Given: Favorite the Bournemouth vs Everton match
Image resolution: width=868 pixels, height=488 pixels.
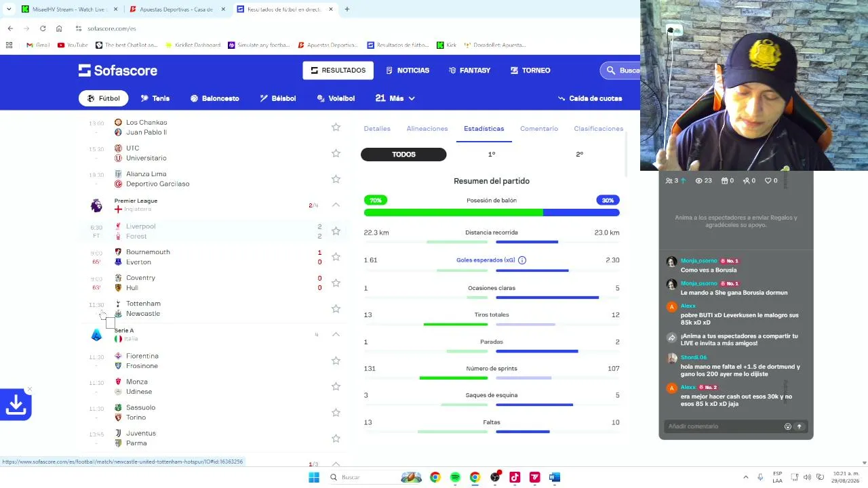Looking at the screenshot, I should click(x=336, y=257).
